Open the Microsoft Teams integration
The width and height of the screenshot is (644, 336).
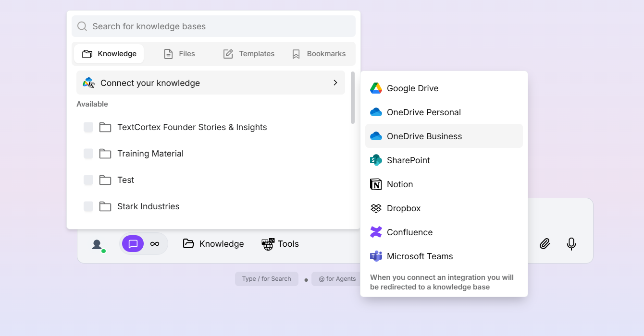[420, 256]
